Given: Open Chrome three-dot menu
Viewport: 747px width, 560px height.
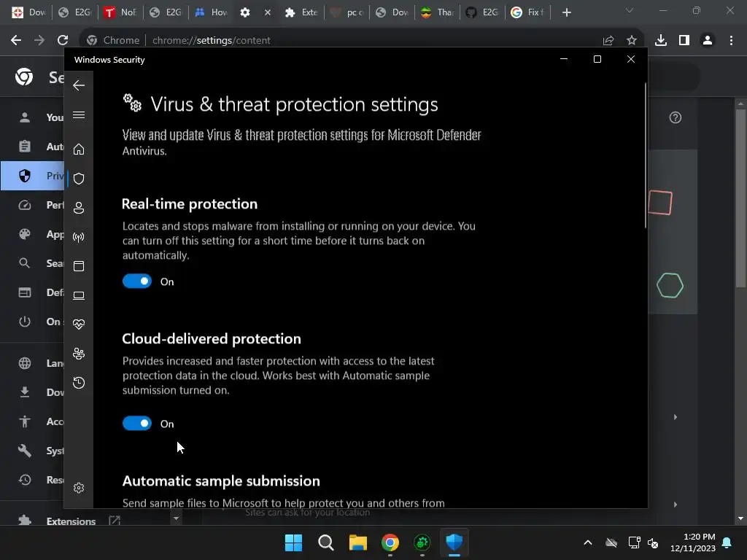Looking at the screenshot, I should 731,41.
